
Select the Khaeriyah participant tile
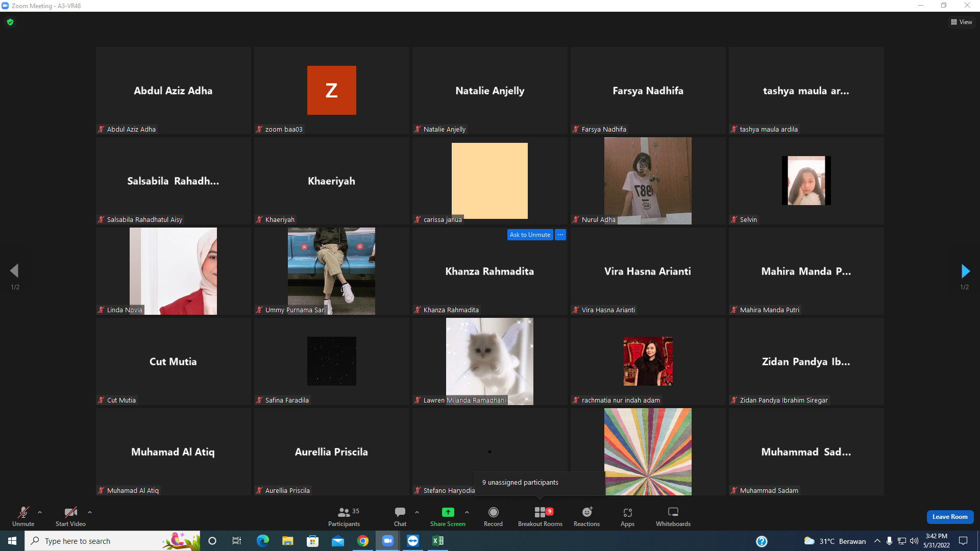[332, 181]
